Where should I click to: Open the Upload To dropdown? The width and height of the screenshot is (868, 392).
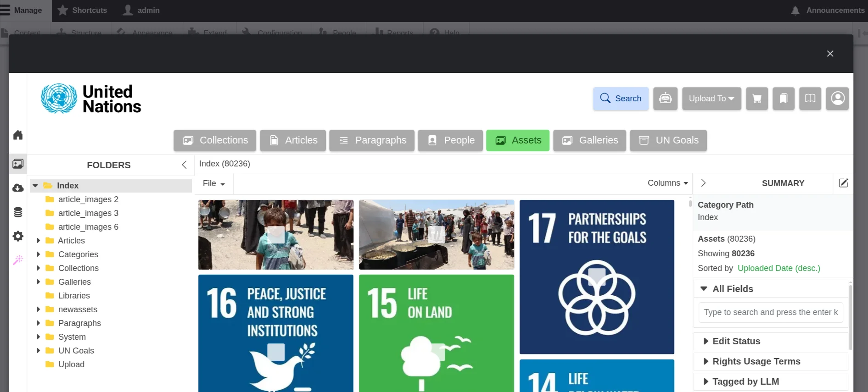tap(711, 99)
